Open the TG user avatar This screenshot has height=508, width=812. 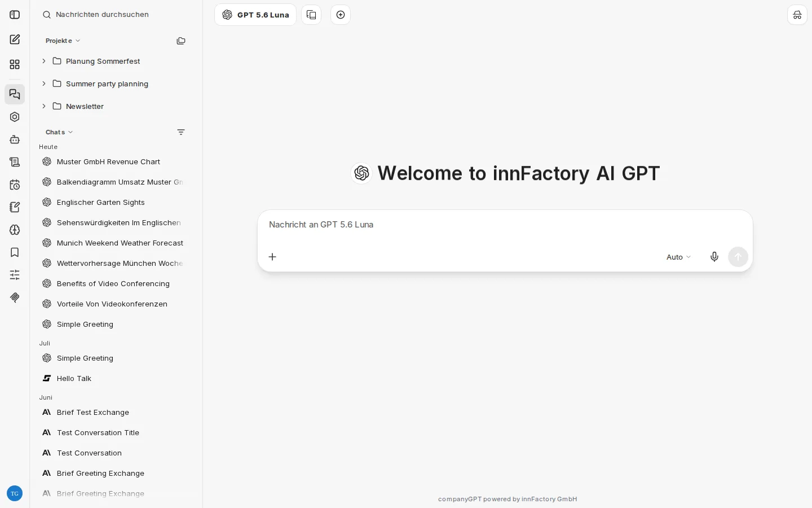[x=15, y=493]
